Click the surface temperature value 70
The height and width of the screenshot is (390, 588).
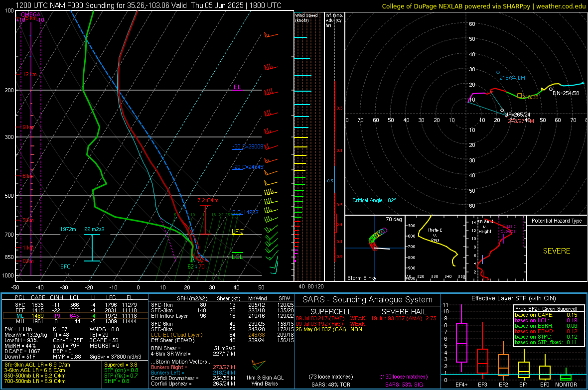click(x=201, y=266)
